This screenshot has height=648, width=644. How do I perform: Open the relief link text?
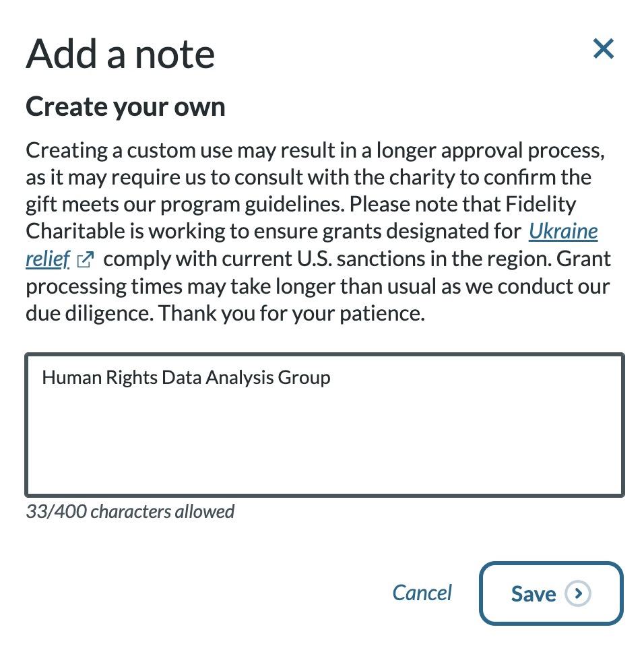click(x=48, y=259)
